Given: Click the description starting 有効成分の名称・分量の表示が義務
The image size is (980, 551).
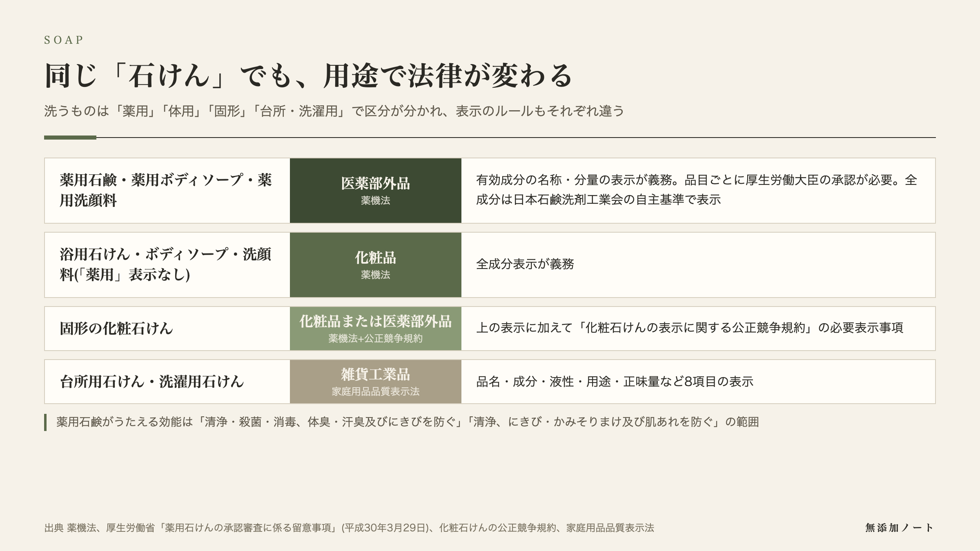Looking at the screenshot, I should tap(697, 190).
